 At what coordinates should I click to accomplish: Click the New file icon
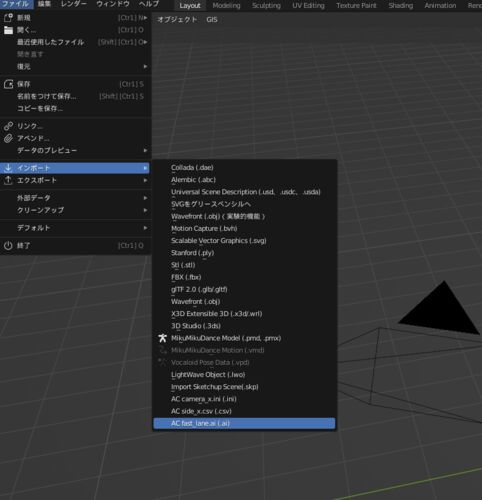pyautogui.click(x=8, y=18)
